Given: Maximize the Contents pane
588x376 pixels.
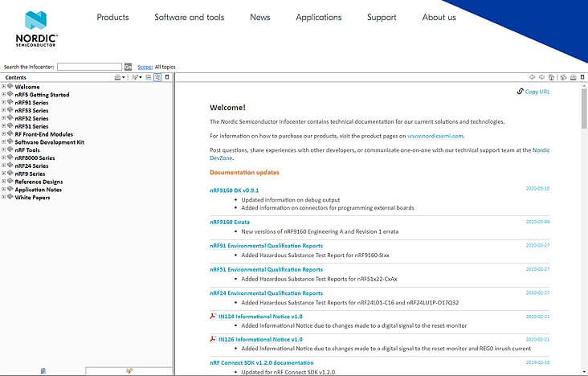Looking at the screenshot, I should click(167, 77).
